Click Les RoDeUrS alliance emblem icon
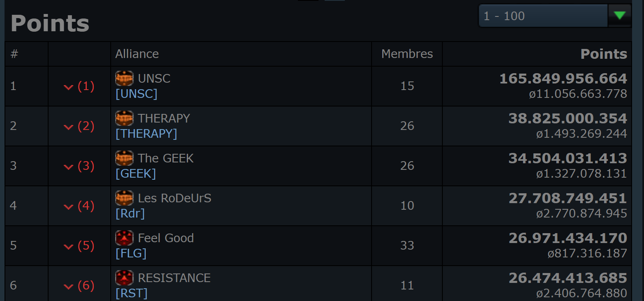 [124, 198]
